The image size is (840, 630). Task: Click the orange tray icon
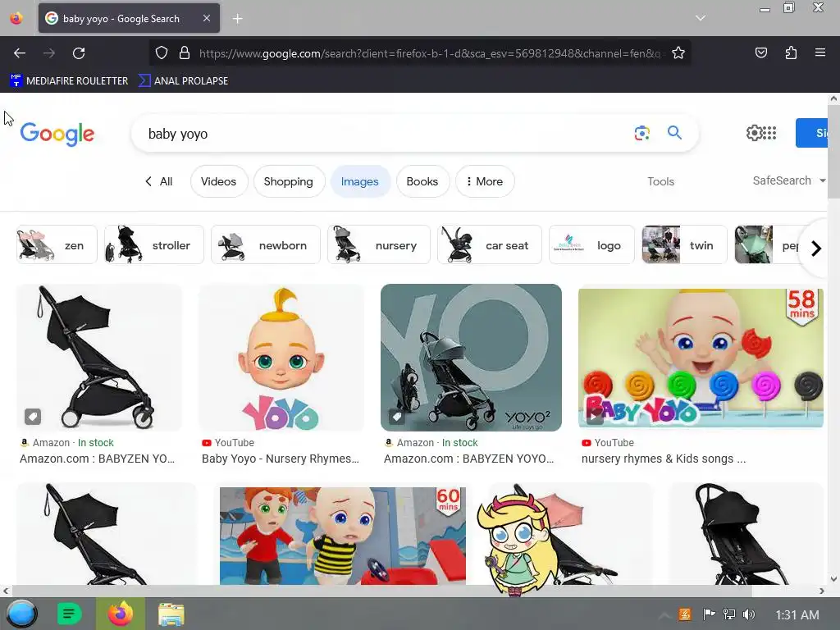click(685, 614)
